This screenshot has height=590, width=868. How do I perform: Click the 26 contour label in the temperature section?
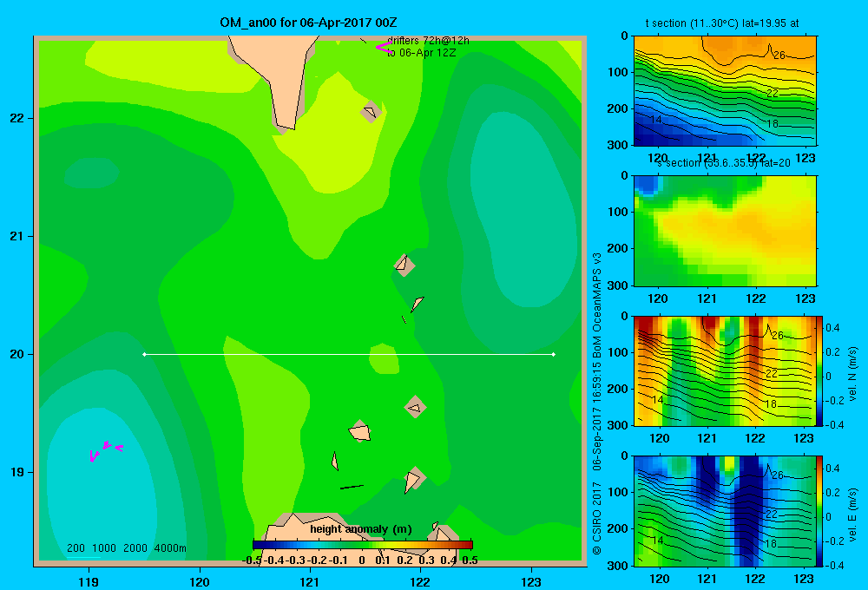pos(779,55)
